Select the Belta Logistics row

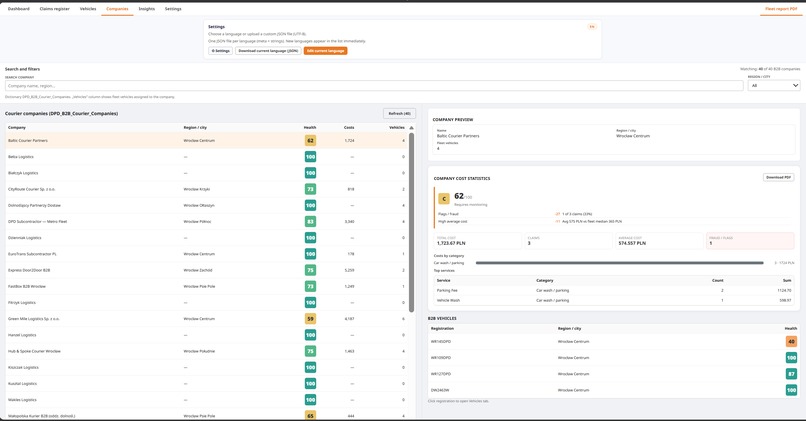click(207, 157)
